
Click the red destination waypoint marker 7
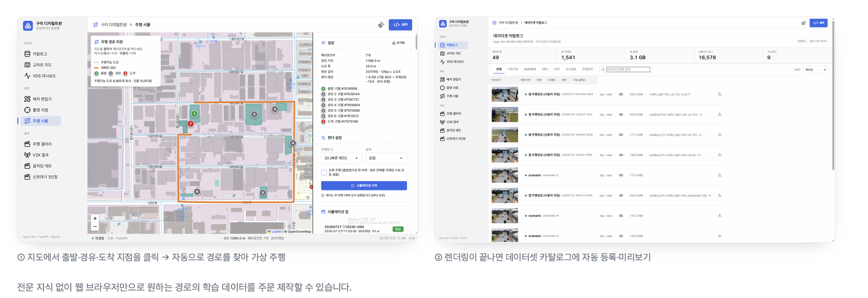coord(190,124)
